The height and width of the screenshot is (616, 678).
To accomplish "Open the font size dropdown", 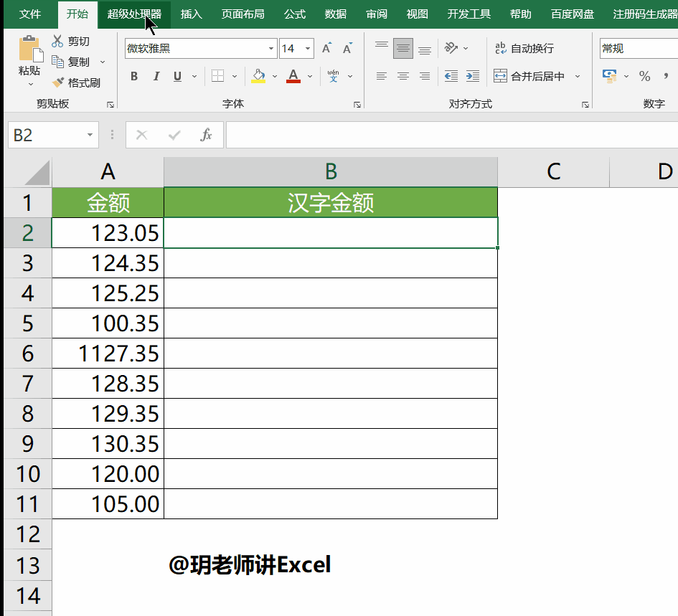I will point(308,49).
